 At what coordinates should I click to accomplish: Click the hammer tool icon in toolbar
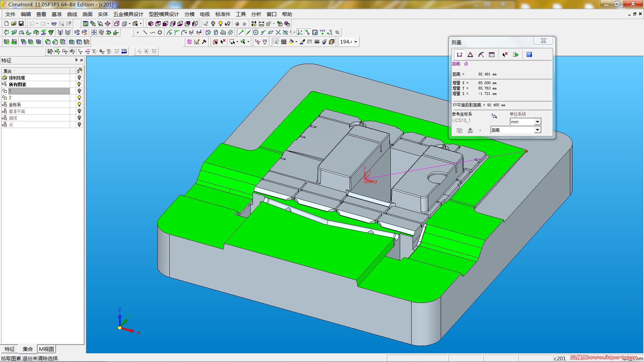pyautogui.click(x=204, y=42)
